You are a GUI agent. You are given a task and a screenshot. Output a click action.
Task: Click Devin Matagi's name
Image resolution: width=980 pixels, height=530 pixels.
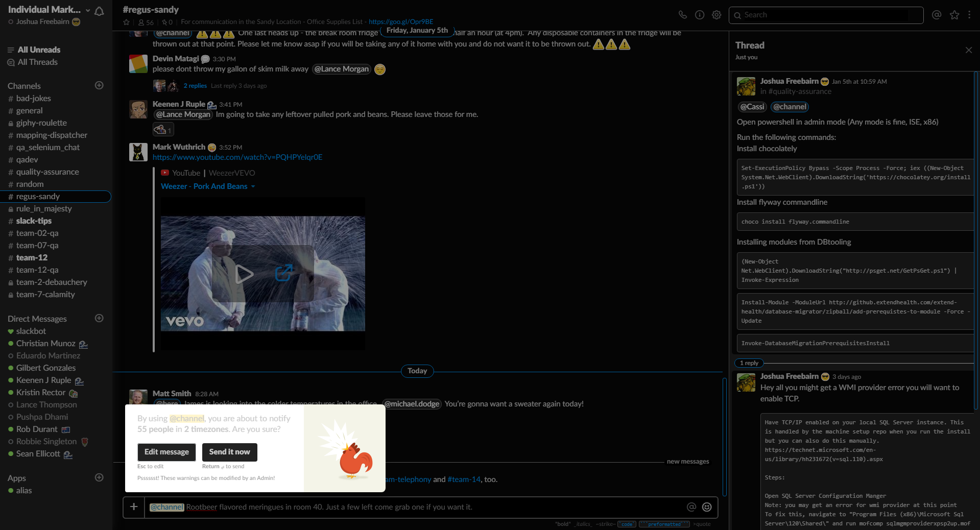tap(176, 59)
